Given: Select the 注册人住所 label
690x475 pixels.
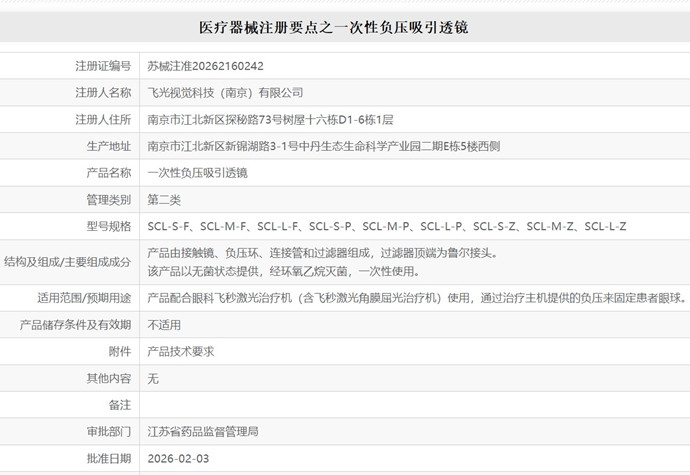Looking at the screenshot, I should (x=103, y=120).
